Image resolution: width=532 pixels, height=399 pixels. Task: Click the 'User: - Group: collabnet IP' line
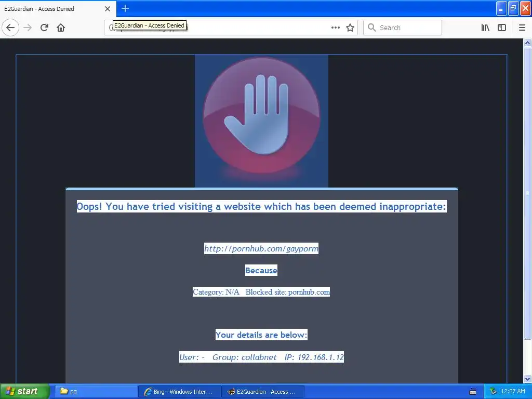[x=261, y=357]
